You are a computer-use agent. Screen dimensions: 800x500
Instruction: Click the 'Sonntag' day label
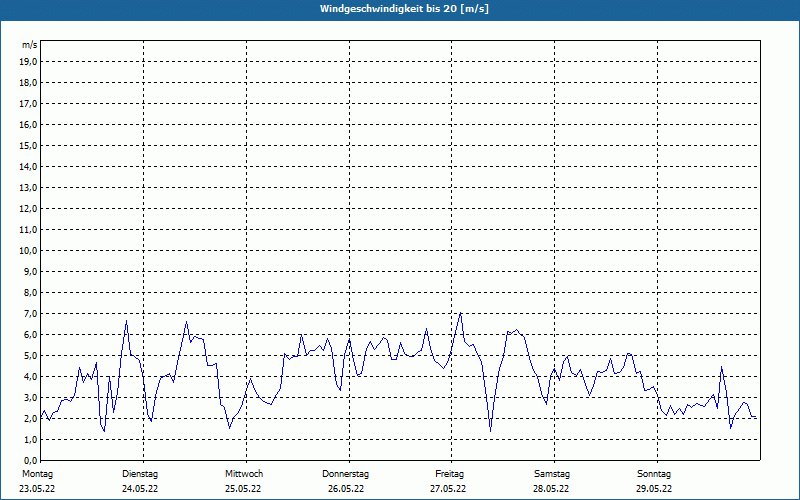click(x=654, y=474)
